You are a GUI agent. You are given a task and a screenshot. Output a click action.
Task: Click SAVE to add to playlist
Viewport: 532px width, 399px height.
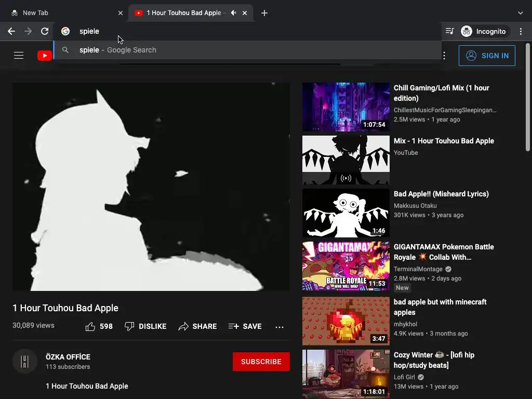(x=245, y=326)
